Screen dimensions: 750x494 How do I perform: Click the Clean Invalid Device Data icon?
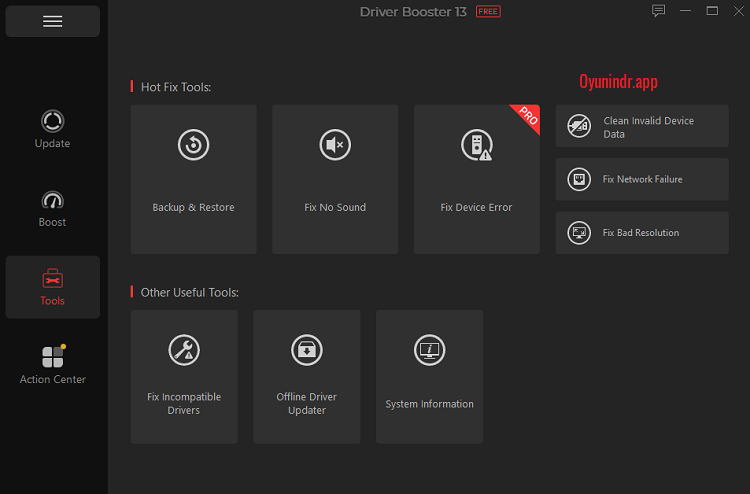[x=579, y=126]
